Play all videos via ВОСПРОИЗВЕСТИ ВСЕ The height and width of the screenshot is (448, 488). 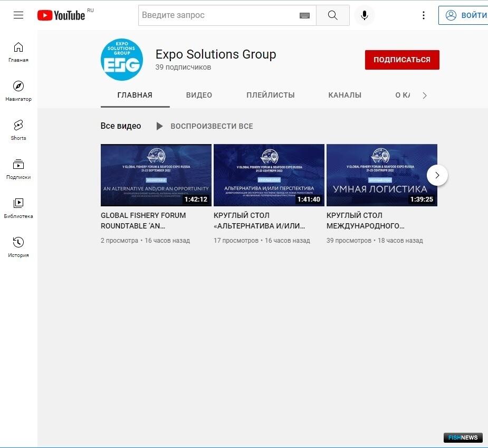click(x=205, y=126)
